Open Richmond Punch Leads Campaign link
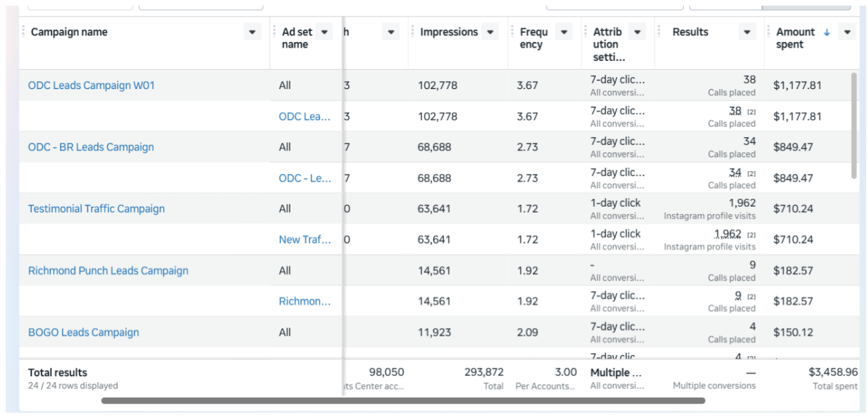The width and height of the screenshot is (868, 420). tap(108, 271)
